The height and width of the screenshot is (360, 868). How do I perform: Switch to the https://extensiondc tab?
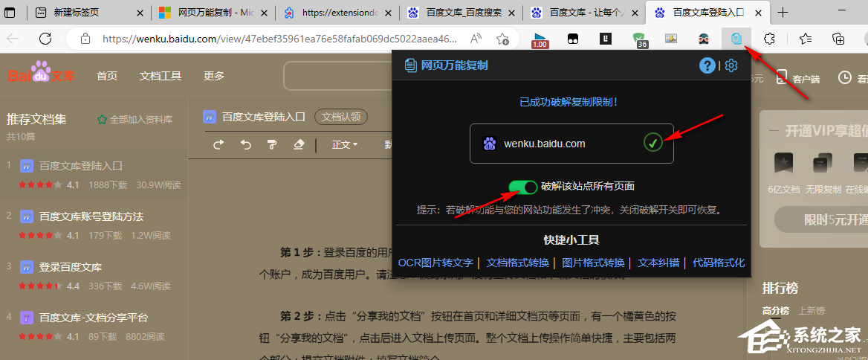(337, 12)
